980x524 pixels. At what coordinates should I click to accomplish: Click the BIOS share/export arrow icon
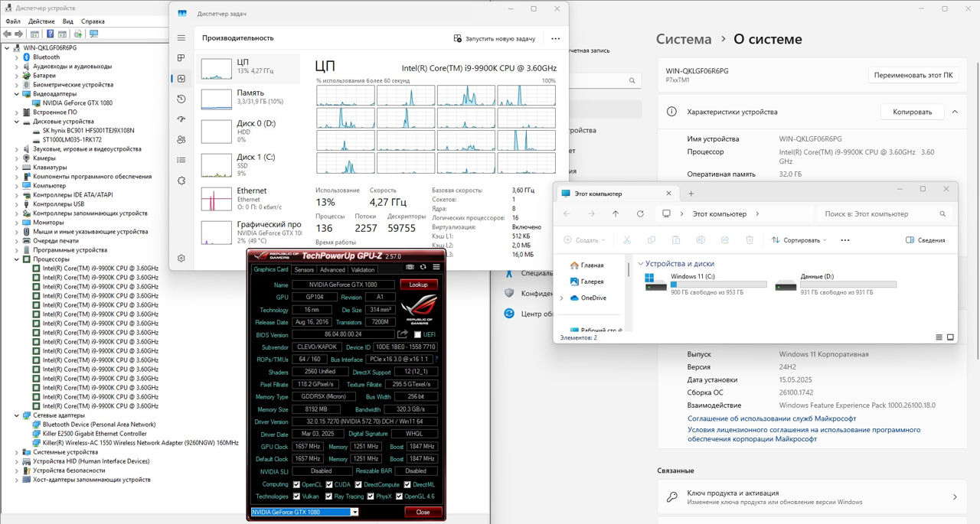403,334
